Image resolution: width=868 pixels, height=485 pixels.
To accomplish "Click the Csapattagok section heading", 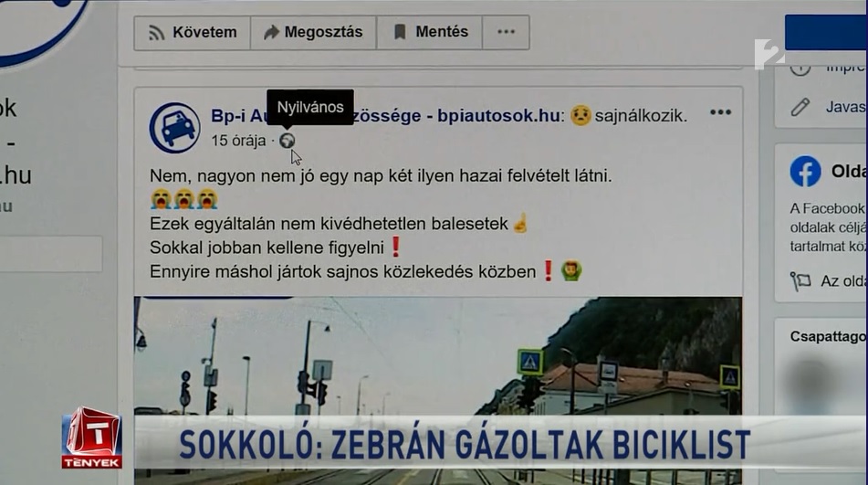I will [x=829, y=337].
